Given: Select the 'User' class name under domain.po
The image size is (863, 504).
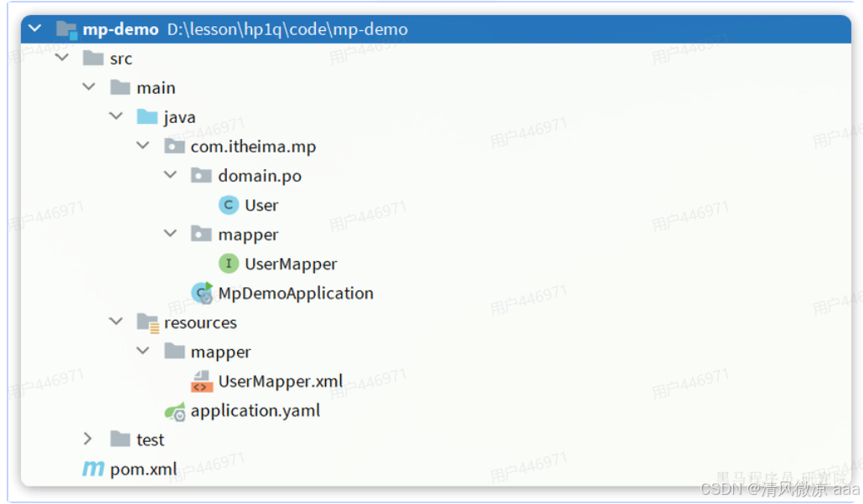Looking at the screenshot, I should click(261, 205).
